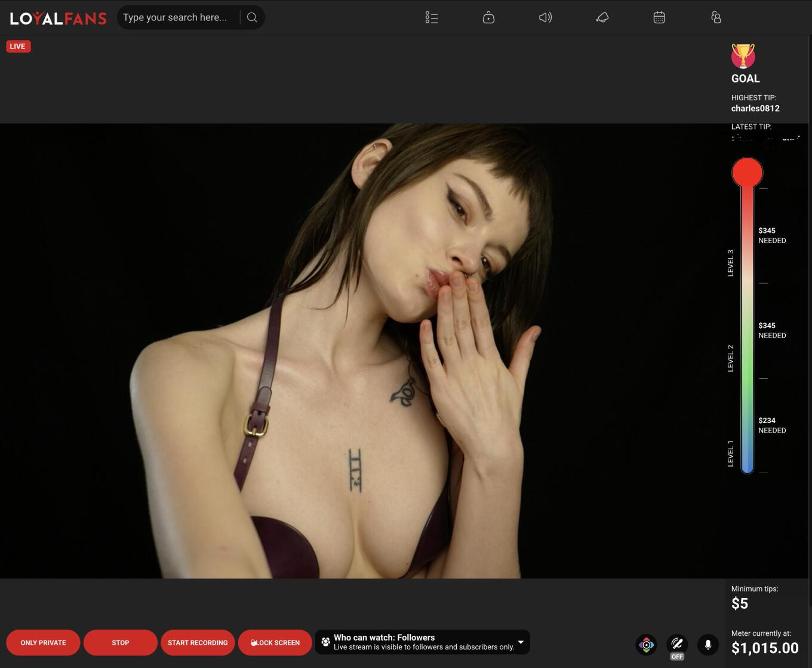Toggle Only Private stream mode
Image resolution: width=812 pixels, height=668 pixels.
(43, 643)
